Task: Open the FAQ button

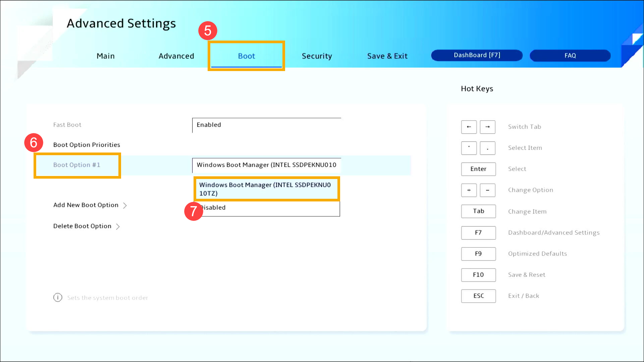Action: click(x=570, y=56)
